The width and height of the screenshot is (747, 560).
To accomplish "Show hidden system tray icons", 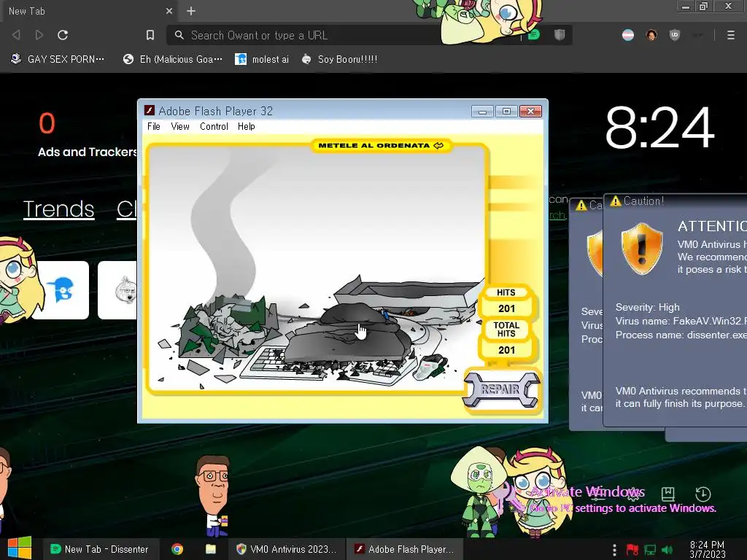I will pyautogui.click(x=614, y=550).
